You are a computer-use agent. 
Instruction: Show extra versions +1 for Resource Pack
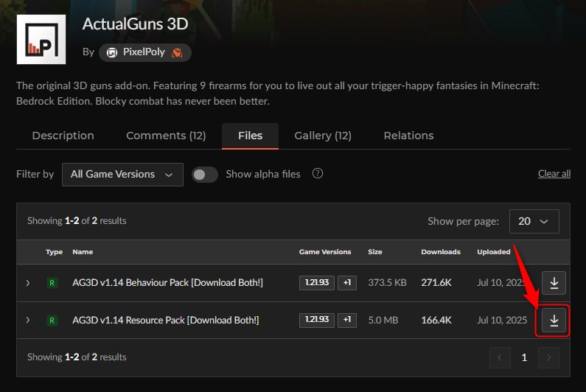coord(347,320)
